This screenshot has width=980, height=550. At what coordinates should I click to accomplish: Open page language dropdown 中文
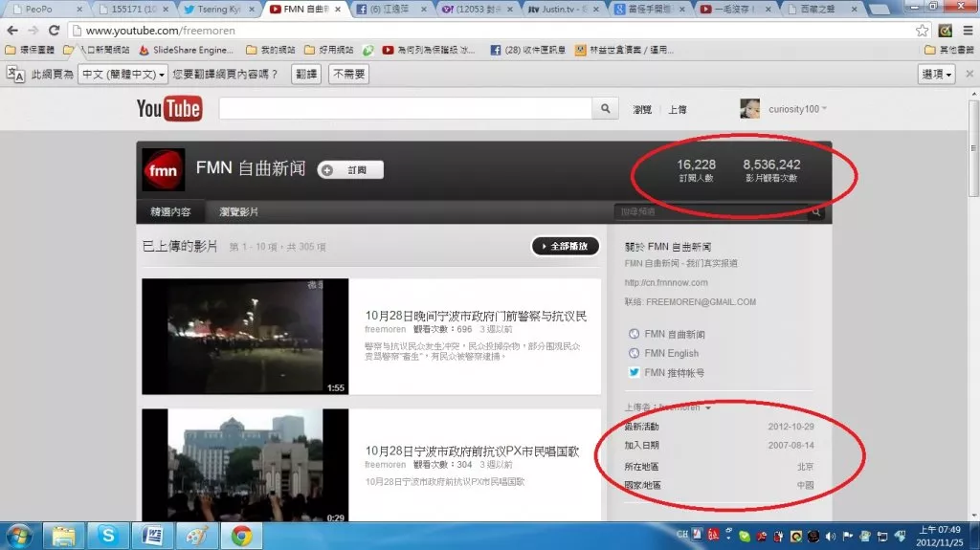[x=122, y=74]
